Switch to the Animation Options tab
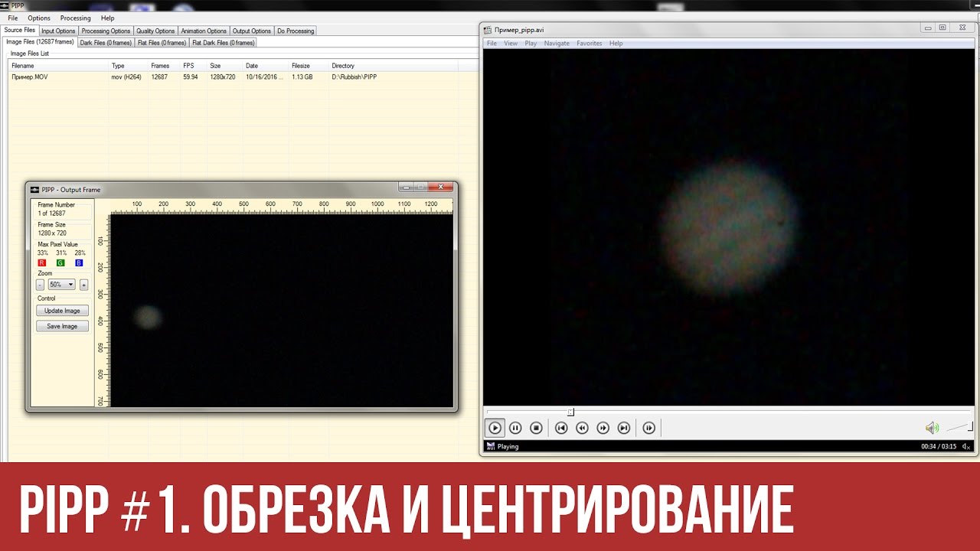This screenshot has height=551, width=980. click(204, 31)
